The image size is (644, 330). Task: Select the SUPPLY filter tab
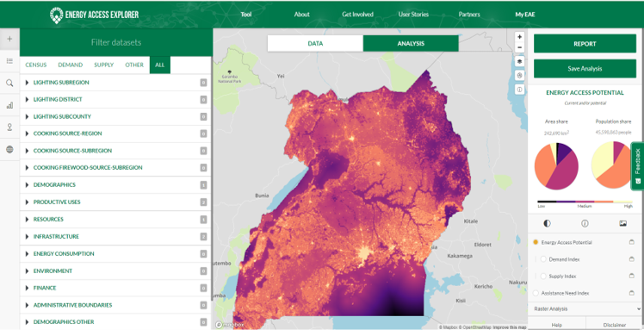[x=104, y=65]
